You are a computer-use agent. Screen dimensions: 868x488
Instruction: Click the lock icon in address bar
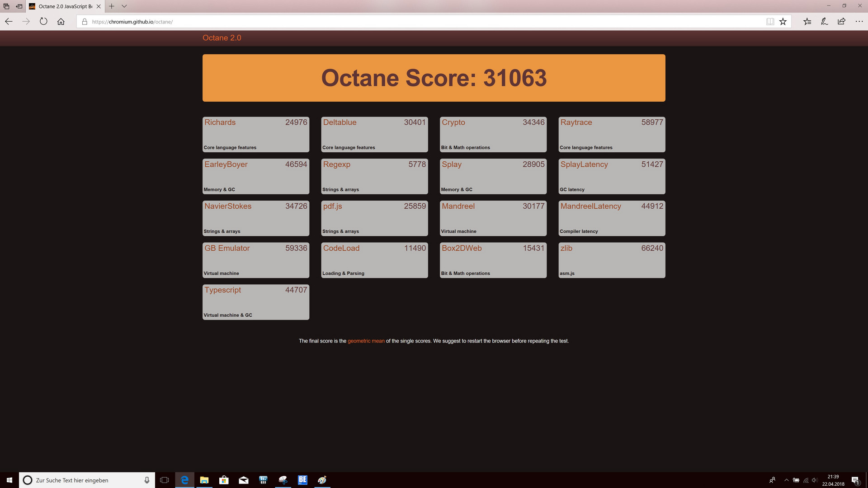[x=85, y=22]
